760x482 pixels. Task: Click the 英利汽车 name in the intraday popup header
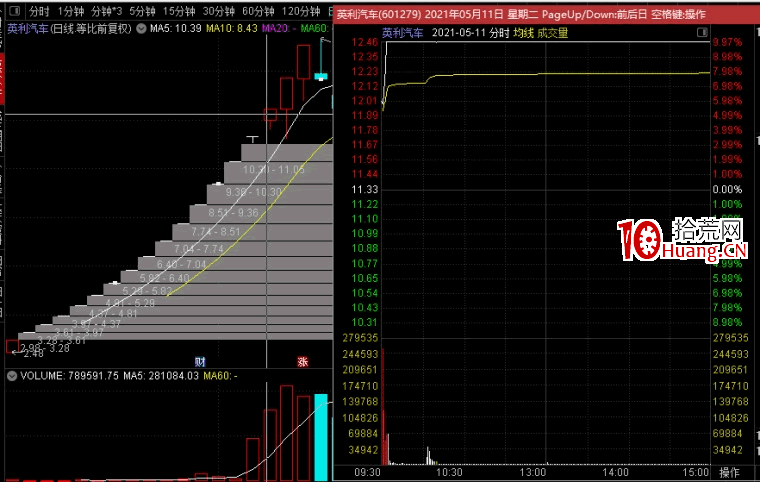[402, 33]
